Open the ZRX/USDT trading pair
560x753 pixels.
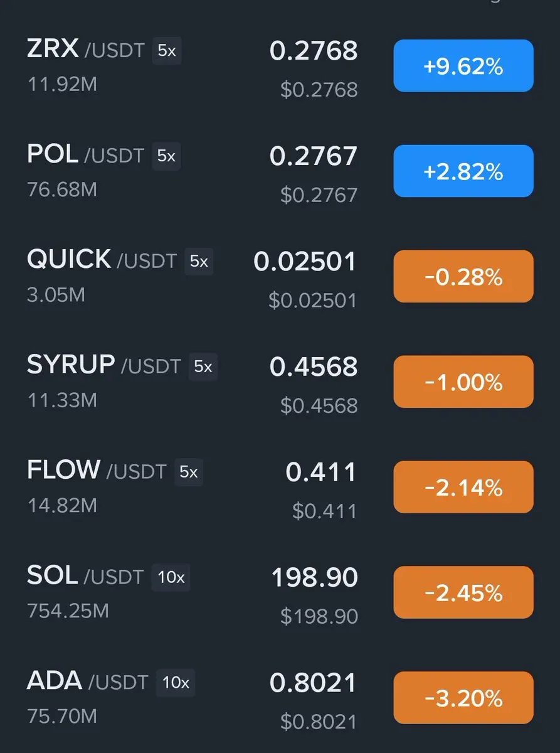pyautogui.click(x=280, y=67)
